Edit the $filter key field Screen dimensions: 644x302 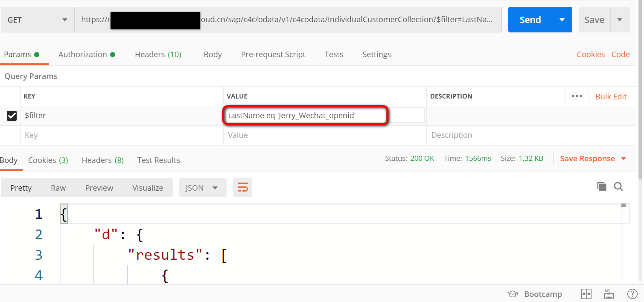pyautogui.click(x=122, y=116)
